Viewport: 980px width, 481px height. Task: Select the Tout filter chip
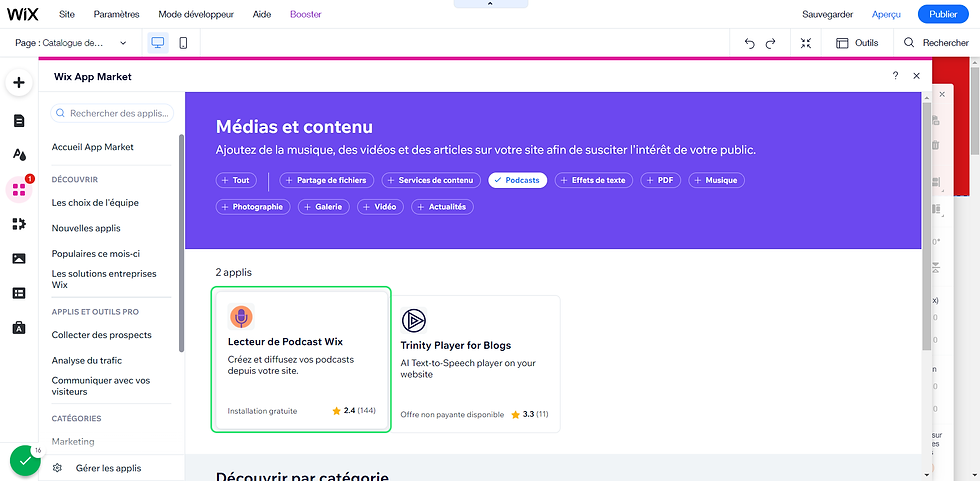[x=236, y=180]
